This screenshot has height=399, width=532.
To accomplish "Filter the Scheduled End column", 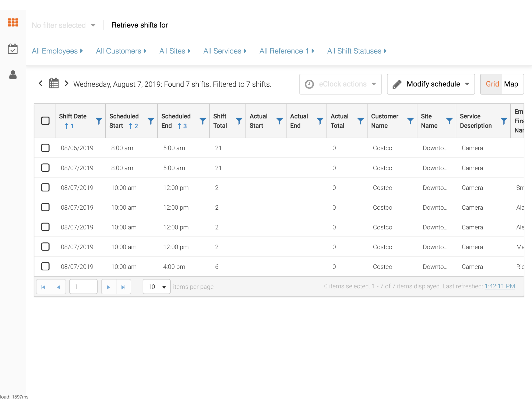I will coord(203,121).
